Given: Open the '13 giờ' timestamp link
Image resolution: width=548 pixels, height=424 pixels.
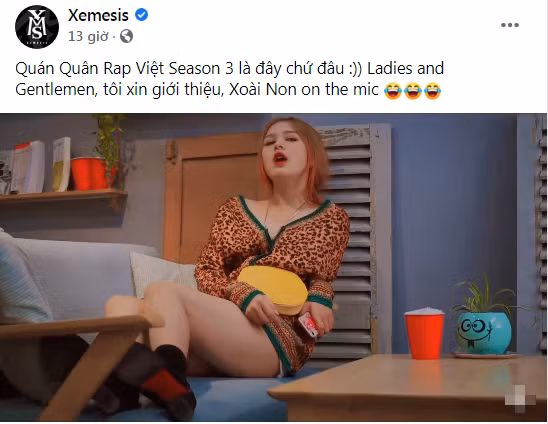Looking at the screenshot, I should tap(88, 36).
